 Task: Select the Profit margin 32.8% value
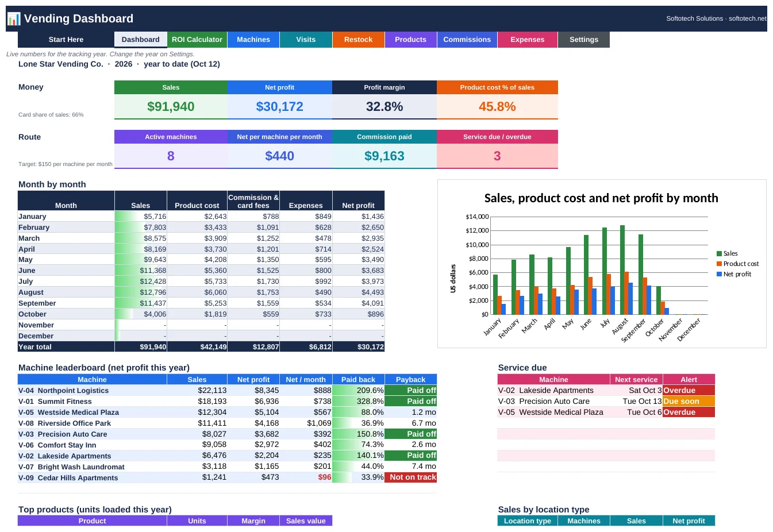click(384, 106)
